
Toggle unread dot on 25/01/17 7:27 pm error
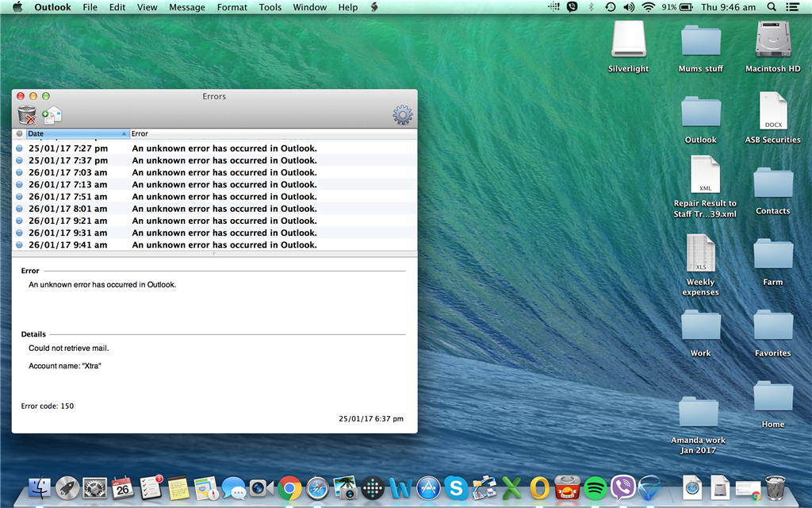pyautogui.click(x=19, y=148)
